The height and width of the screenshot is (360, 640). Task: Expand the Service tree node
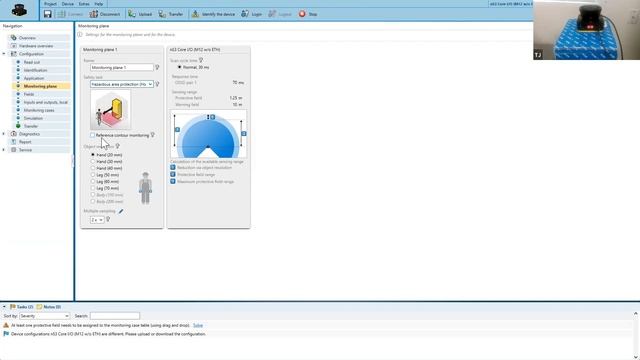(4, 150)
